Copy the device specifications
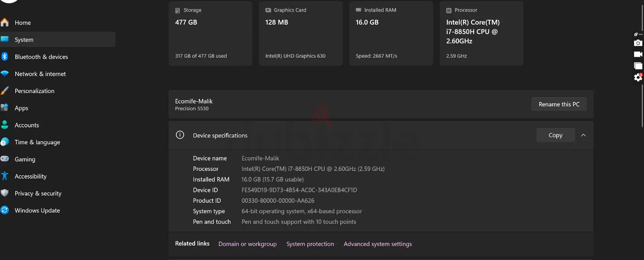 pyautogui.click(x=555, y=135)
